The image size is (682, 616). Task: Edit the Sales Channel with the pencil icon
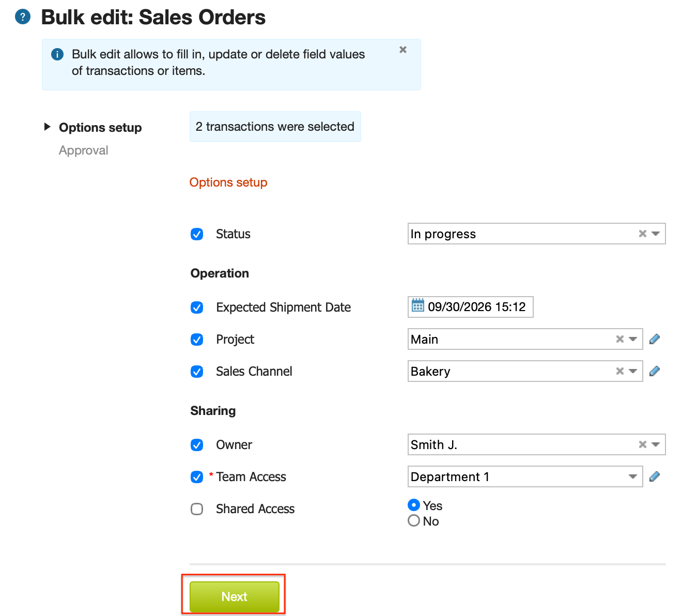click(655, 371)
